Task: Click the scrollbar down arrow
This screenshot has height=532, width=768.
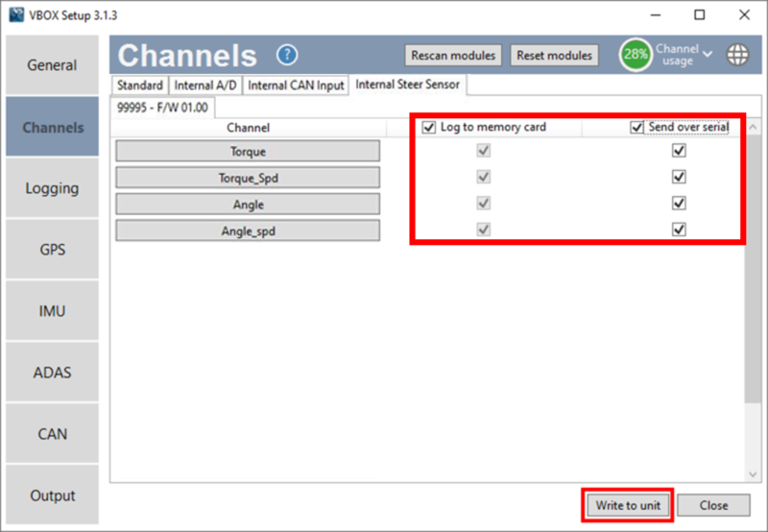Action: (753, 474)
